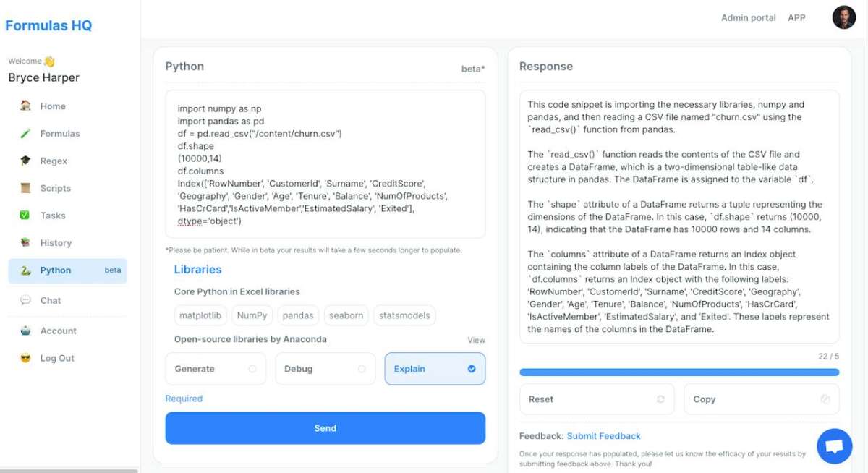This screenshot has width=868, height=473.
Task: Click the Regex graduation cap icon
Action: [x=26, y=161]
